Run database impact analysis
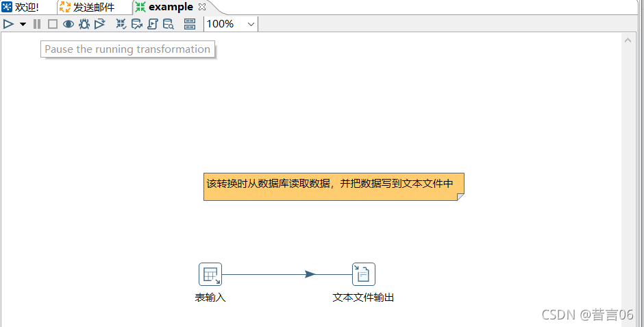This screenshot has height=327, width=644. [x=137, y=24]
